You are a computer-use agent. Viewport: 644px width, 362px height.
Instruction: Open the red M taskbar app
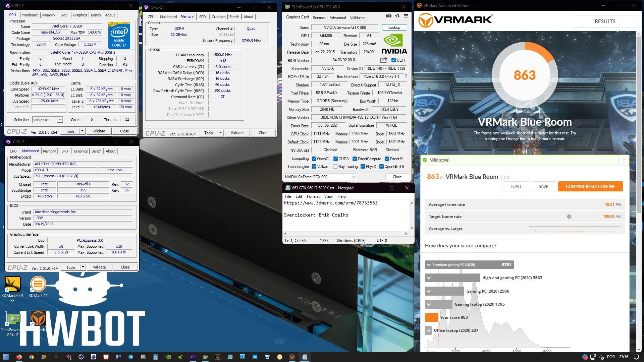[106, 357]
